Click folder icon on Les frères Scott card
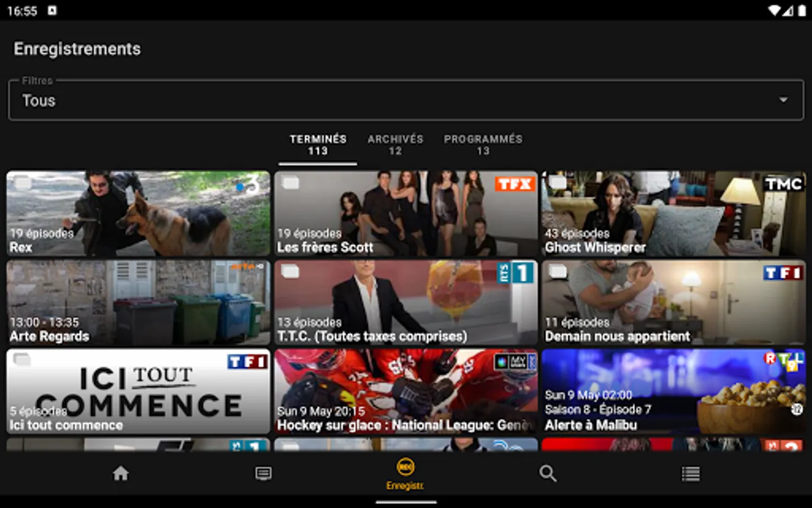 click(290, 183)
